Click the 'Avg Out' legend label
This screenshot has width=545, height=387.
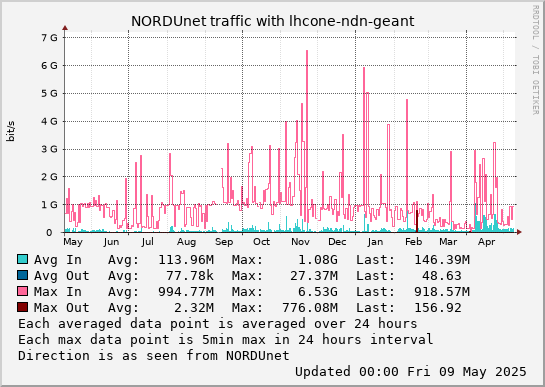tap(62, 275)
